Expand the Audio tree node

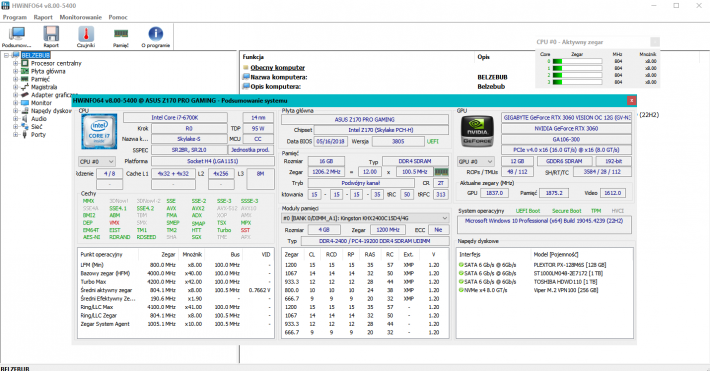15,119
